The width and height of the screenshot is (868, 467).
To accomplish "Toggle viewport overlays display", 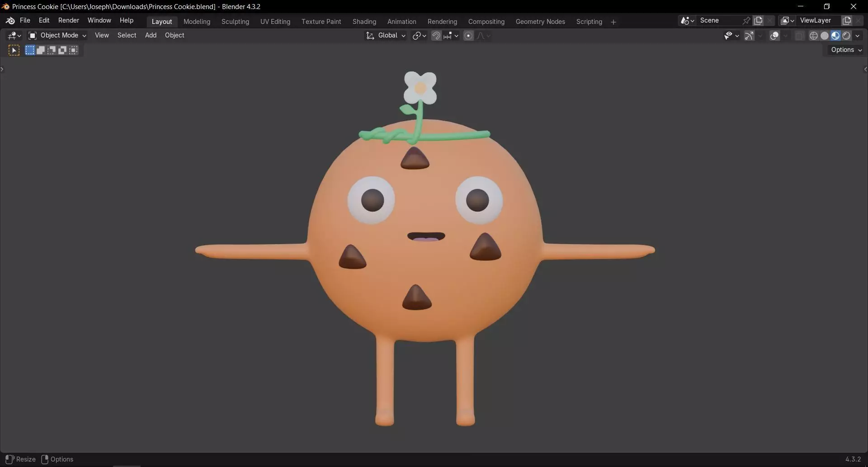I will click(774, 36).
